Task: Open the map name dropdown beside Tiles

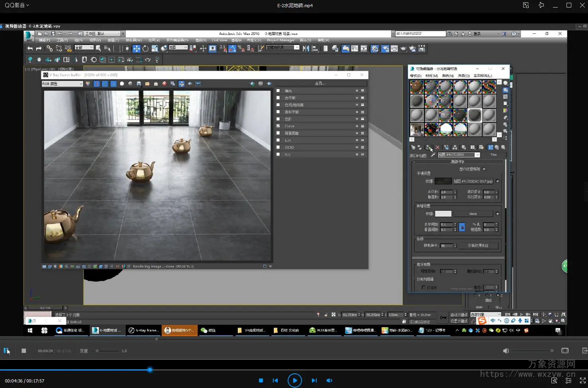Action: (477, 155)
